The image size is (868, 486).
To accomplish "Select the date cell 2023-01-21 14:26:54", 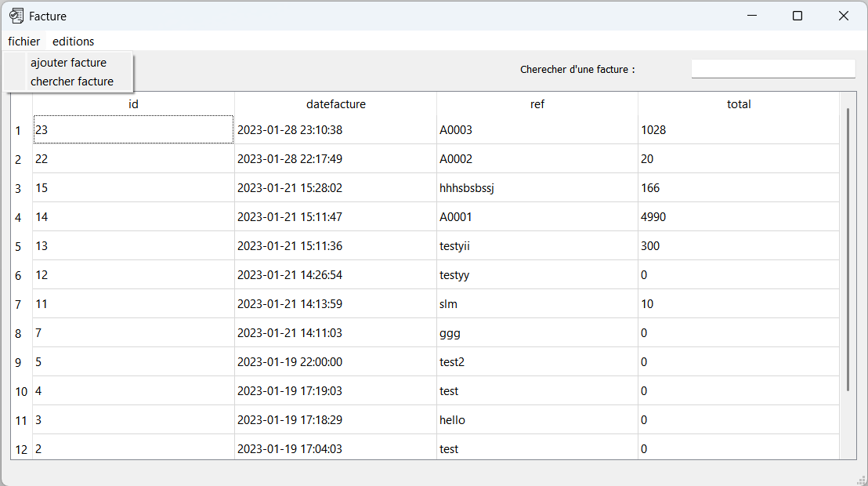I will click(335, 275).
